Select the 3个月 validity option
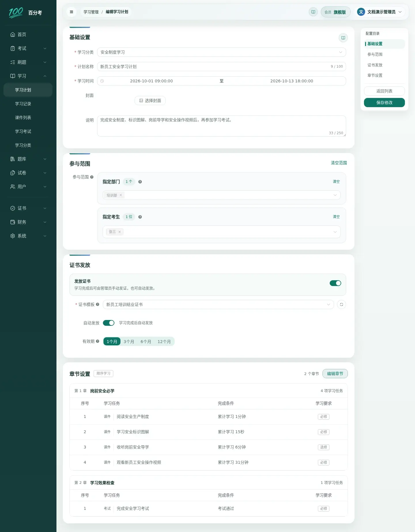The height and width of the screenshot is (532, 415). (x=129, y=342)
